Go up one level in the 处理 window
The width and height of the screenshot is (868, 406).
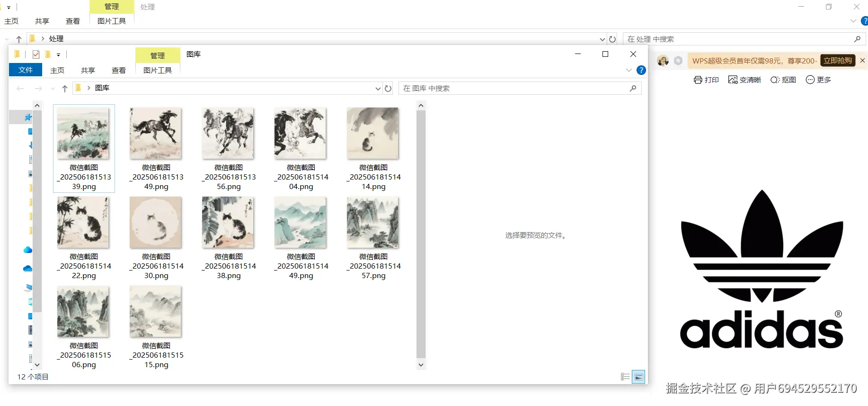[19, 39]
